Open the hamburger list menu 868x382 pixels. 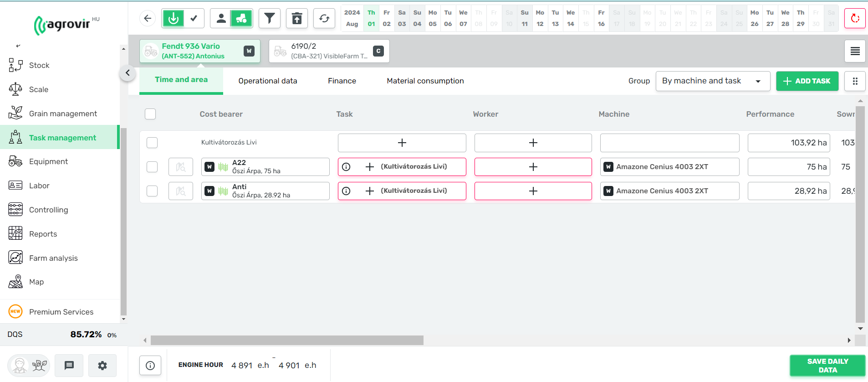click(855, 51)
